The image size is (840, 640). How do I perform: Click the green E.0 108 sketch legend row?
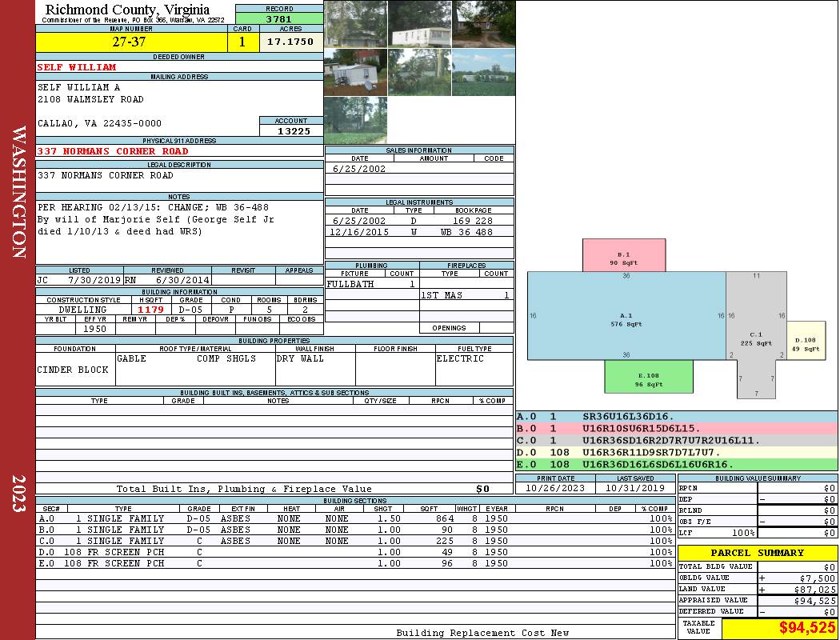(677, 464)
